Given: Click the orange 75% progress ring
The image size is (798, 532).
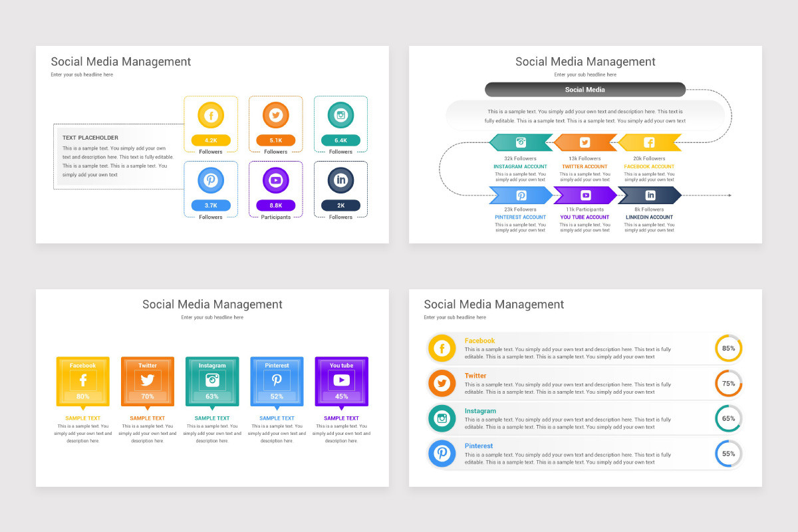Looking at the screenshot, I should [729, 384].
